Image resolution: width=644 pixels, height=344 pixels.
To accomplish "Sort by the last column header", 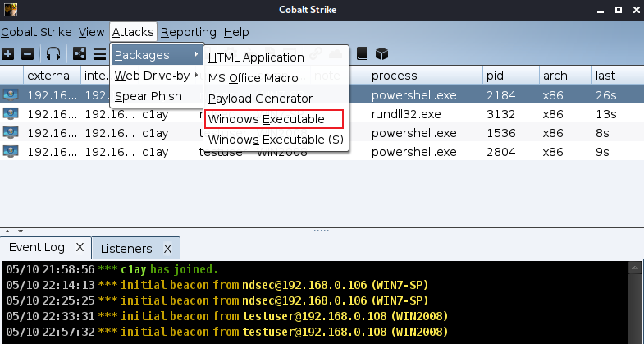I will pyautogui.click(x=618, y=76).
